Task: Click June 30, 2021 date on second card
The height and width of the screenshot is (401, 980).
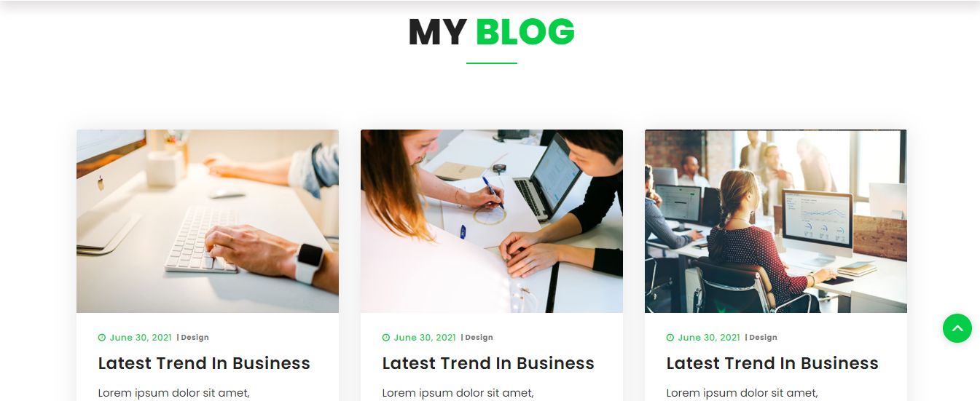Action: tap(425, 338)
